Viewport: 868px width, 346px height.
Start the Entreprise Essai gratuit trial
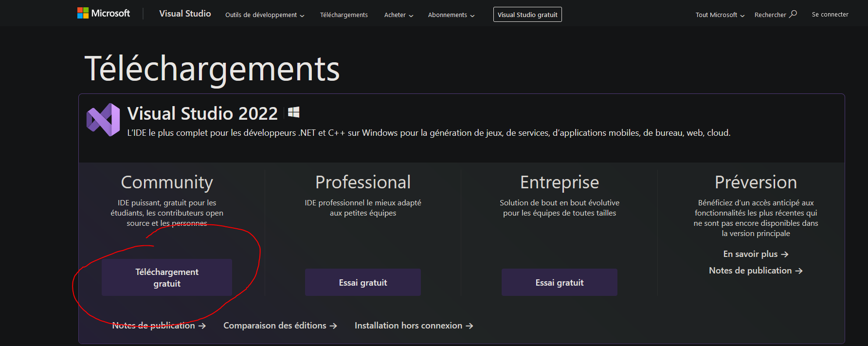click(560, 282)
